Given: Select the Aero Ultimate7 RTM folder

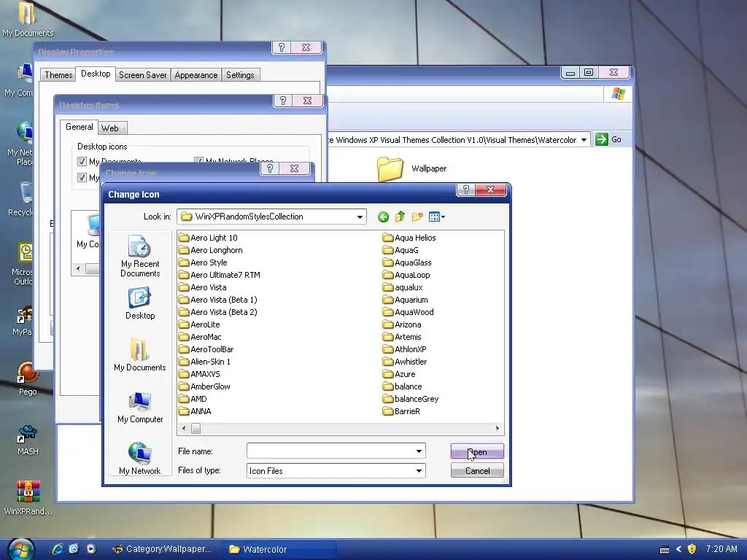Looking at the screenshot, I should coord(220,275).
